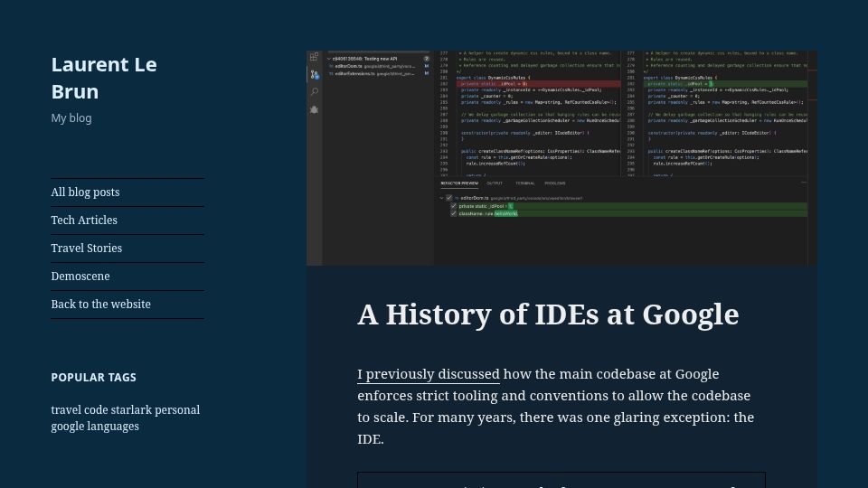
Task: Open the article's IDE screenshot image
Action: [x=561, y=158]
